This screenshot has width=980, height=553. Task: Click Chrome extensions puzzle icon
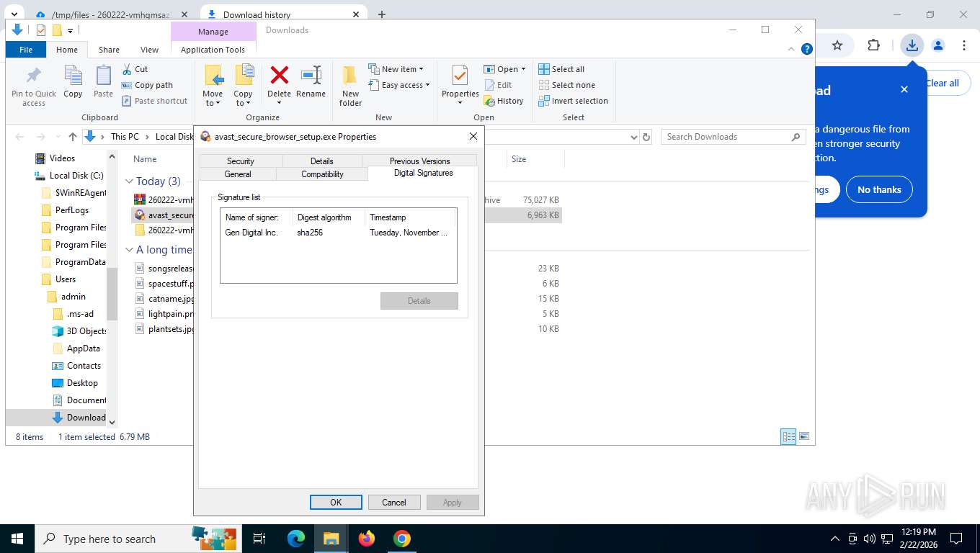click(873, 45)
